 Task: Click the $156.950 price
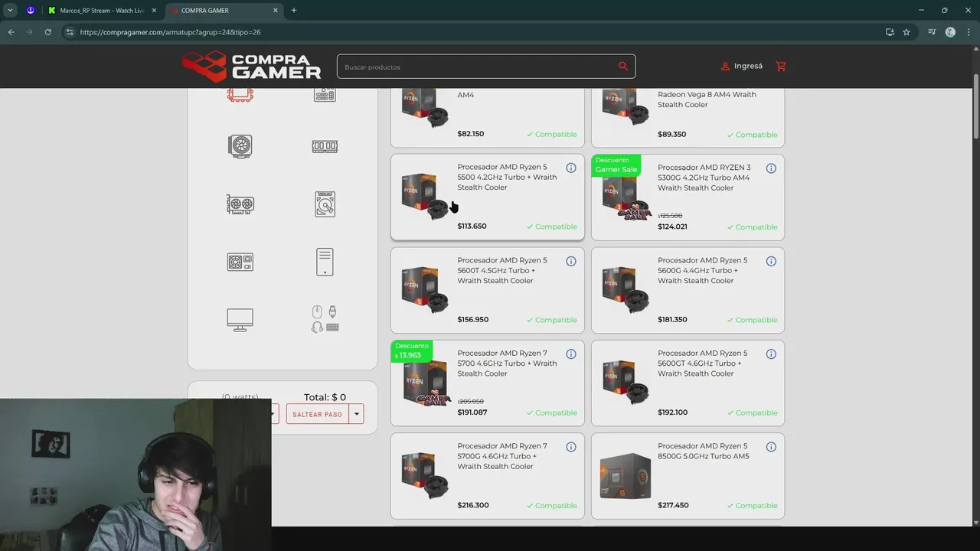click(472, 320)
